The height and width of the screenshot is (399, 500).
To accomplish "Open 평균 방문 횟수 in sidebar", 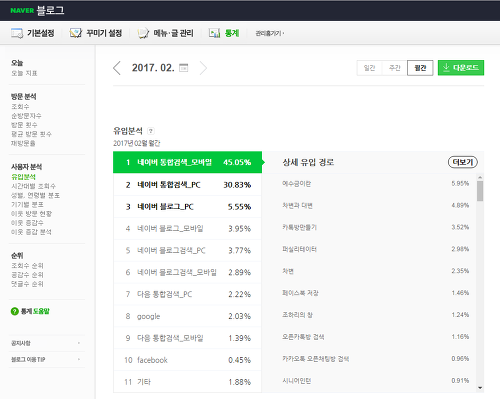I will [31, 134].
